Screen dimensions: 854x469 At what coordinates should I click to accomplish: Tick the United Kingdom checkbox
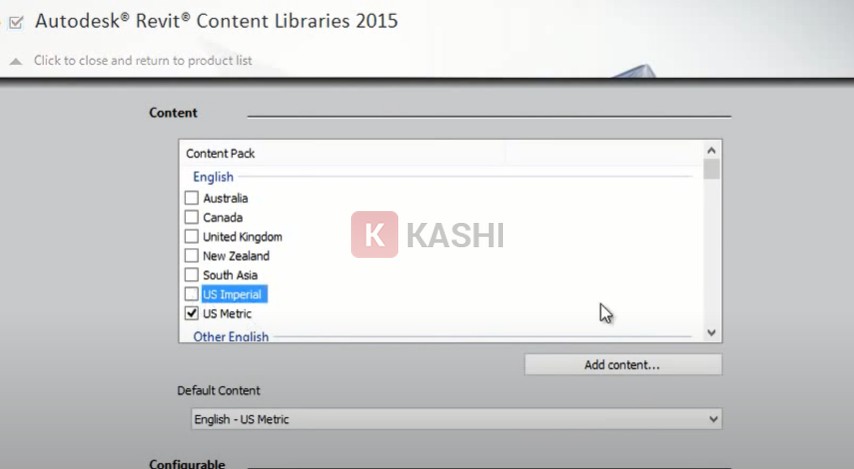tap(192, 237)
